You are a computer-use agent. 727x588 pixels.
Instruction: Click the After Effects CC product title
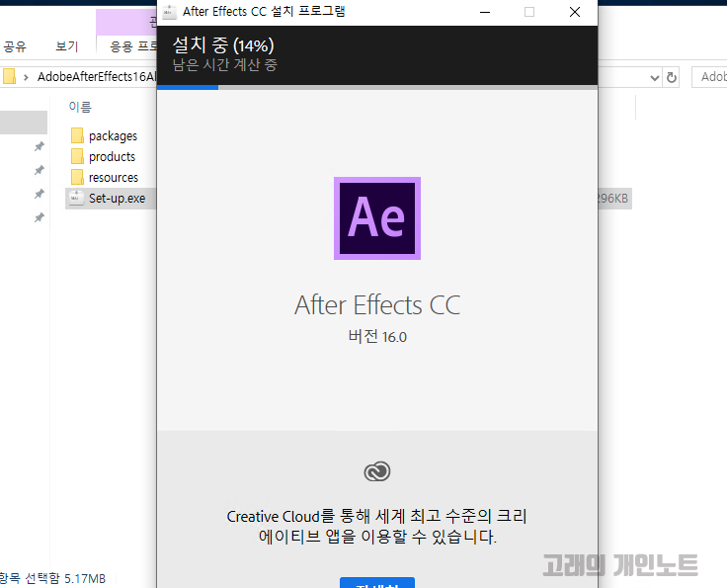click(x=377, y=305)
